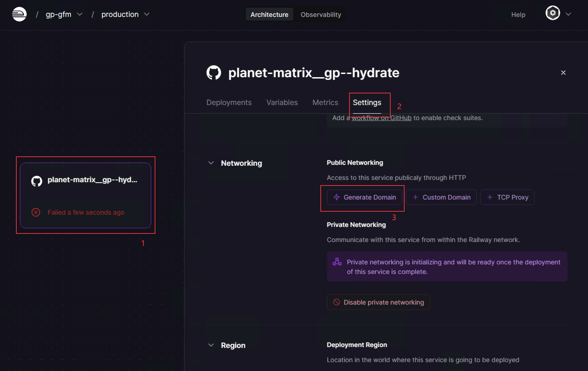Click the GitHub icon on service card
The height and width of the screenshot is (371, 588).
[37, 181]
